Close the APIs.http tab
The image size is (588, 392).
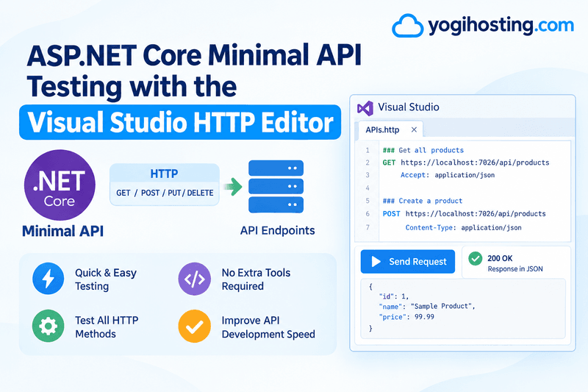(414, 129)
